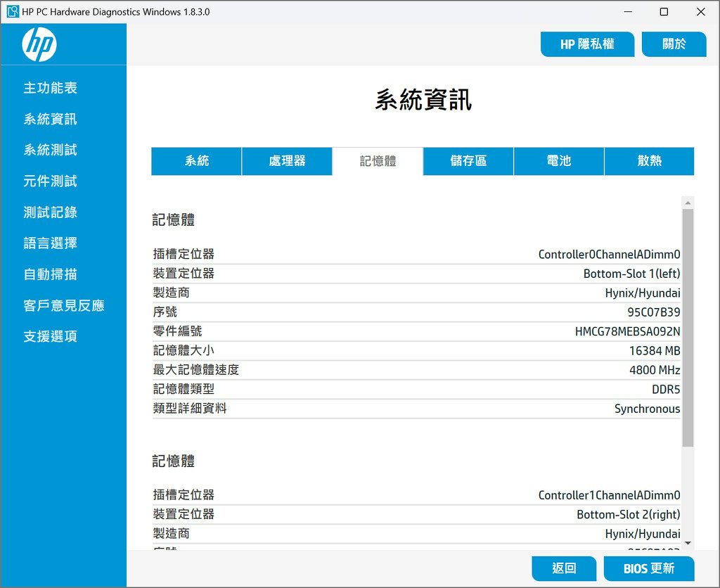Click the BIOS 更新 button

[x=649, y=568]
